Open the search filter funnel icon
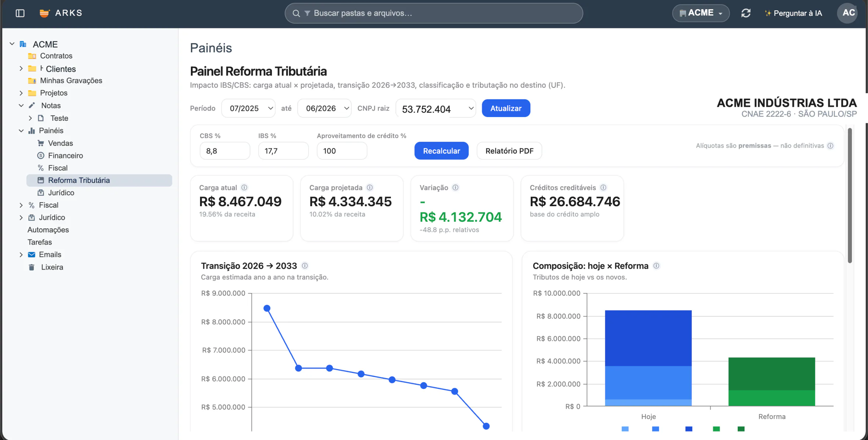This screenshot has height=440, width=868. tap(307, 13)
